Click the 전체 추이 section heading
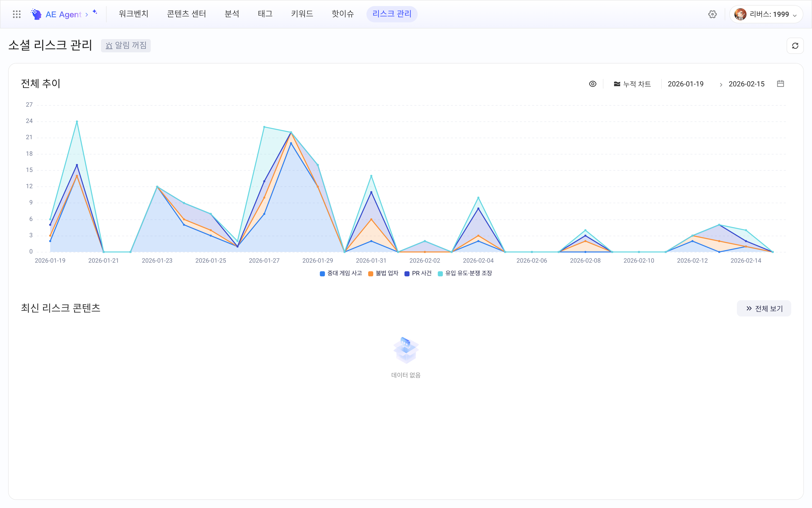 (41, 84)
